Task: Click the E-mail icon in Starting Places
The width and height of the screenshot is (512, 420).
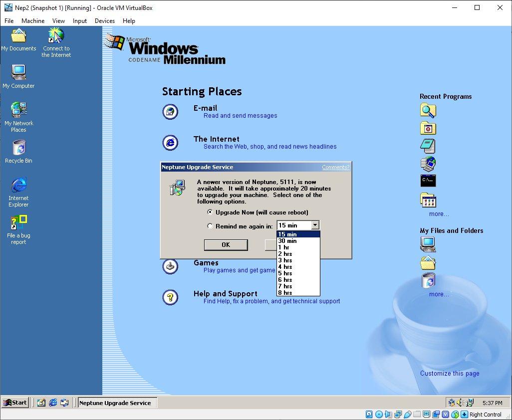Action: (171, 112)
